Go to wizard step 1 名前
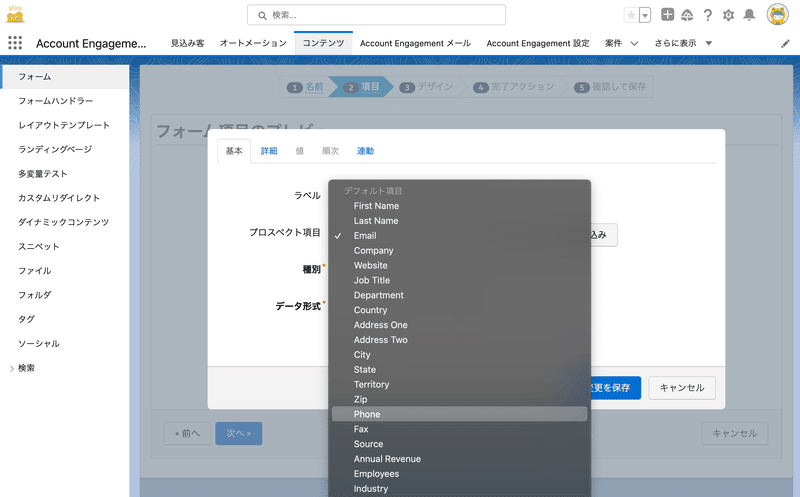Image resolution: width=800 pixels, height=497 pixels. 306,87
